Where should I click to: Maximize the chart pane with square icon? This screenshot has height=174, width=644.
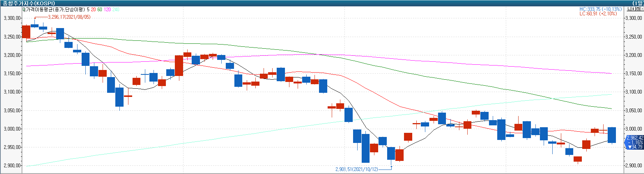(x=638, y=9)
